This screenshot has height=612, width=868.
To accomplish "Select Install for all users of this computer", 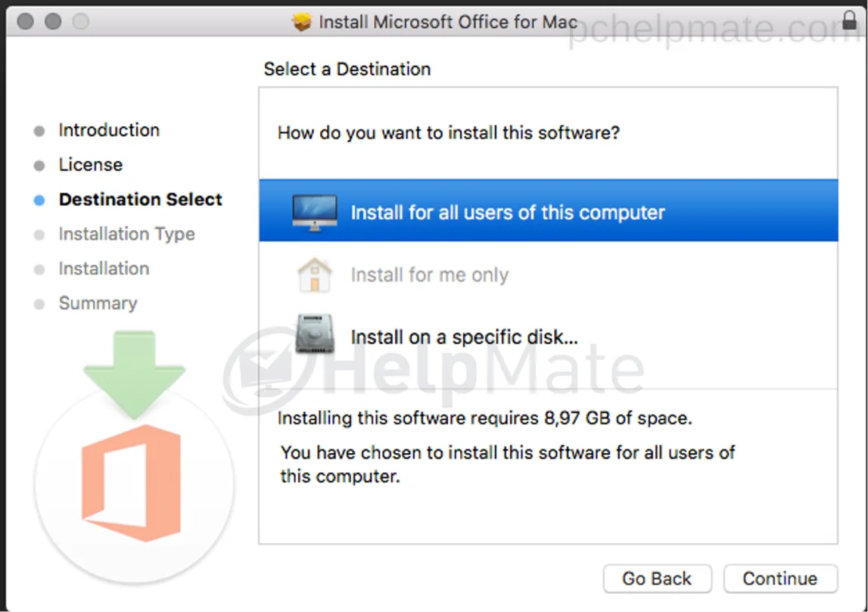I will pyautogui.click(x=548, y=210).
